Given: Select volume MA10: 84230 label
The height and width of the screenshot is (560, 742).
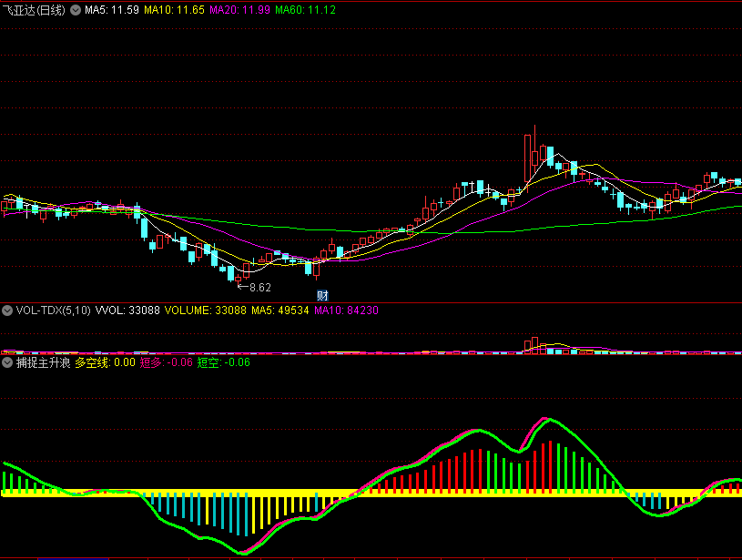Looking at the screenshot, I should pyautogui.click(x=346, y=311).
